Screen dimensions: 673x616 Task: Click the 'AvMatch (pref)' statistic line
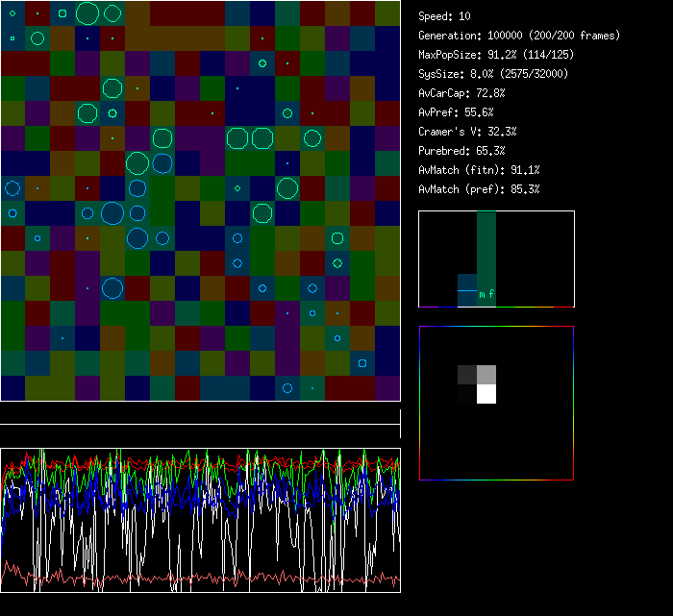(478, 189)
